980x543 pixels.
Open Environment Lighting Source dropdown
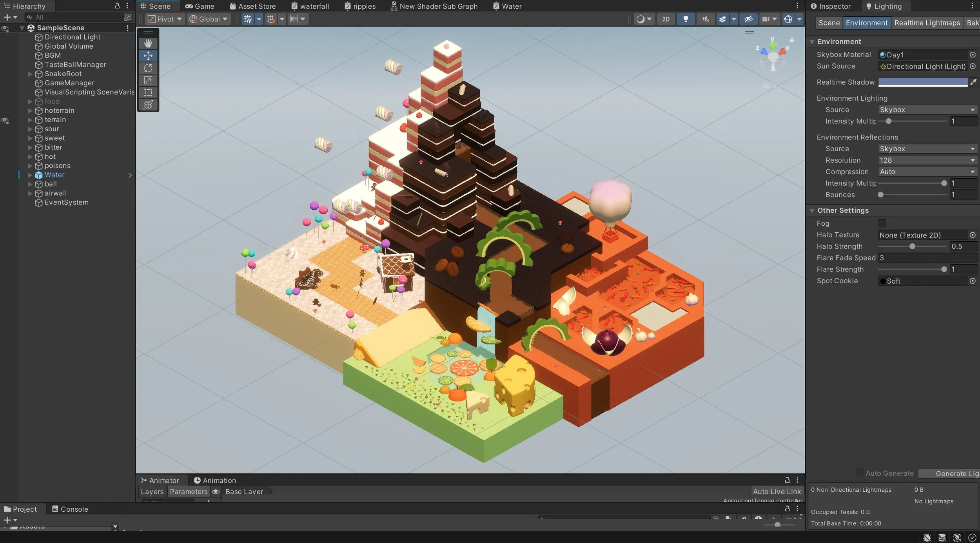(x=927, y=110)
